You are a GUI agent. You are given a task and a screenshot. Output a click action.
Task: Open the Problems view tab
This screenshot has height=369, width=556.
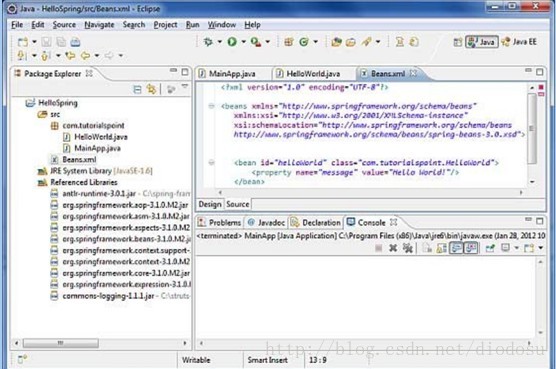pyautogui.click(x=220, y=223)
